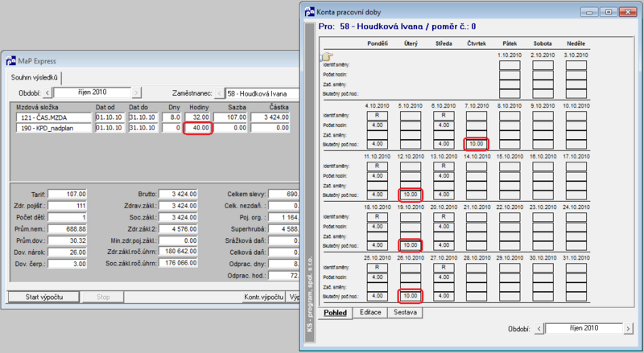Image resolution: width=644 pixels, height=353 pixels.
Task: Click the Neděle column header
Action: tap(576, 43)
